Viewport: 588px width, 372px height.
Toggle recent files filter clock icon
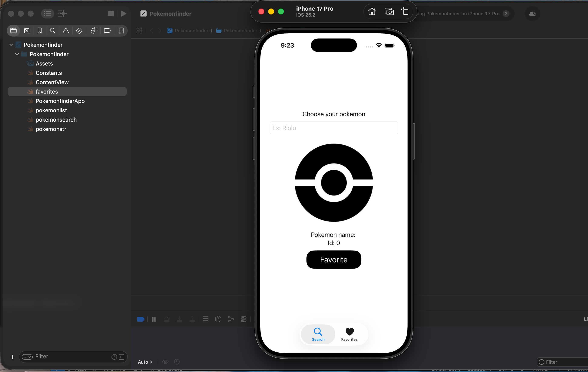114,357
